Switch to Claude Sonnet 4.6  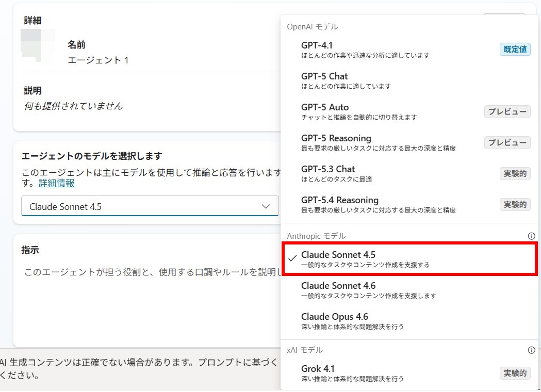click(x=409, y=290)
